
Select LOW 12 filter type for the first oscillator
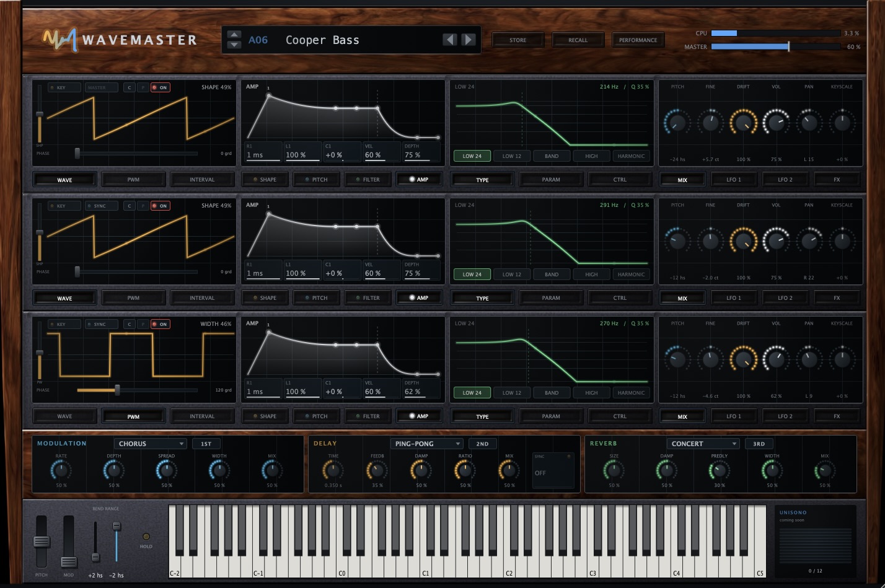512,156
